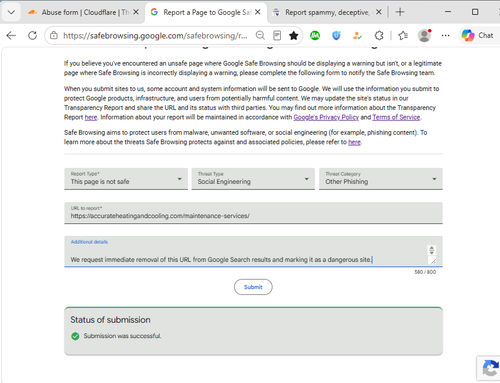The height and width of the screenshot is (383, 500).
Task: Go back to the previous page
Action: click(11, 35)
